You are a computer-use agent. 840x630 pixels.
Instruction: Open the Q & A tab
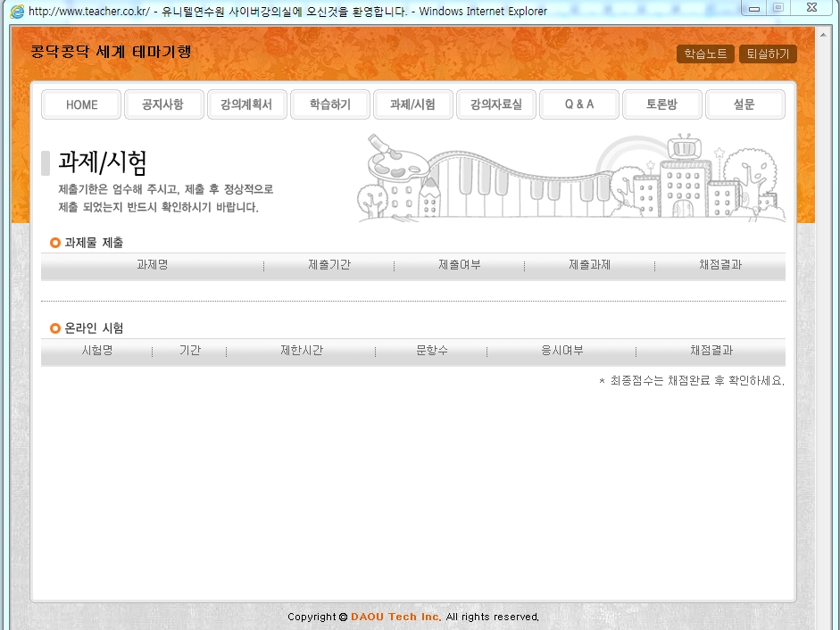579,104
